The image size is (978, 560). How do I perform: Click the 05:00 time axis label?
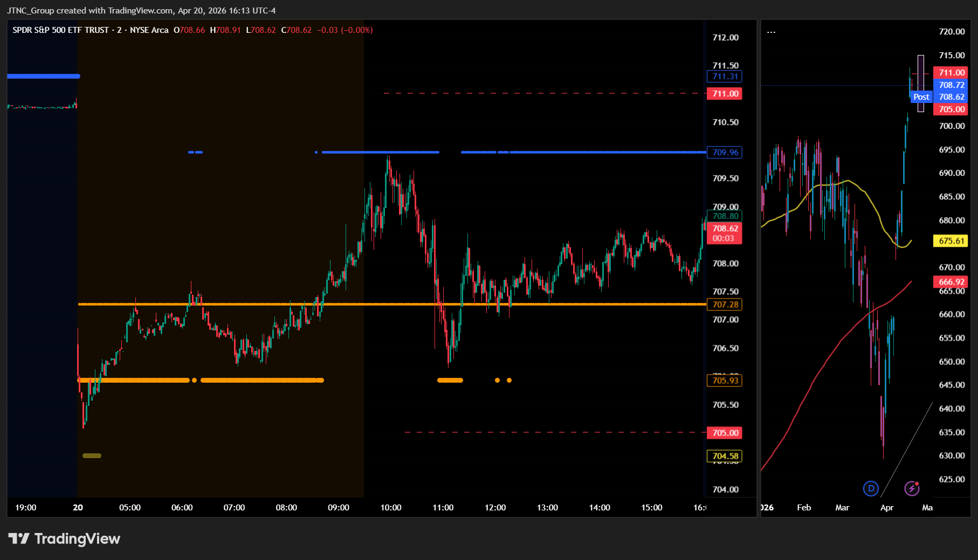coord(130,508)
